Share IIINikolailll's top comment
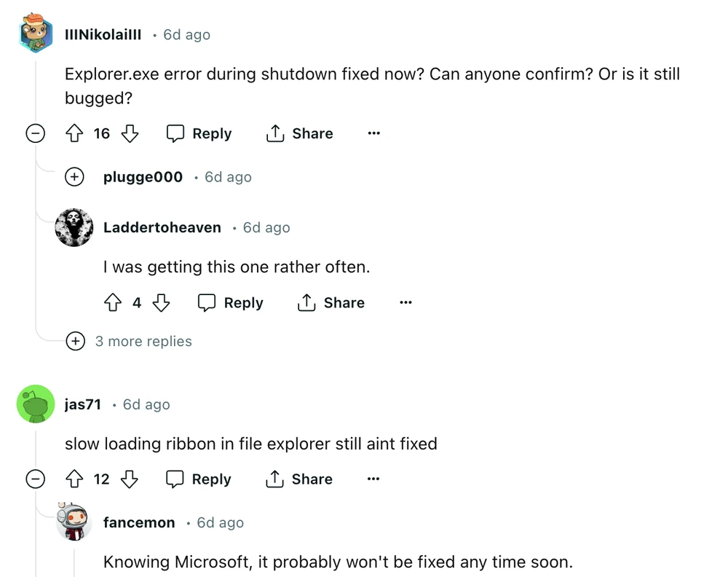Viewport: 728px width, 577px height. pyautogui.click(x=299, y=133)
